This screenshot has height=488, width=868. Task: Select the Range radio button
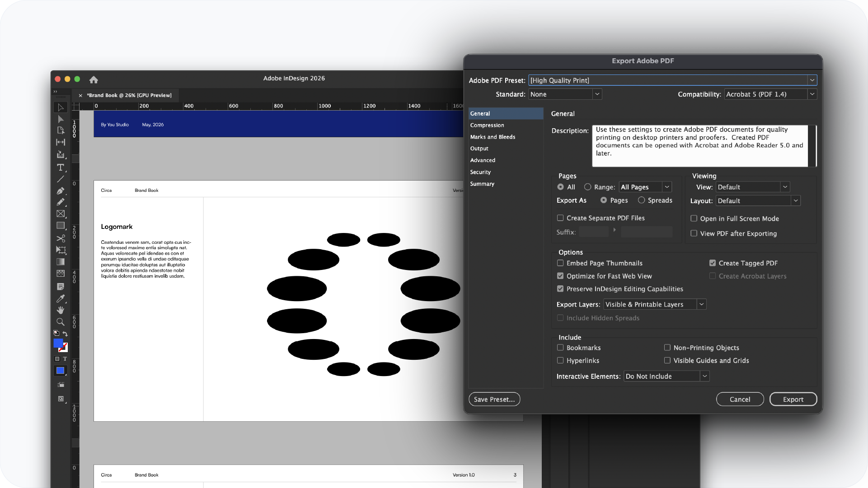pos(587,187)
